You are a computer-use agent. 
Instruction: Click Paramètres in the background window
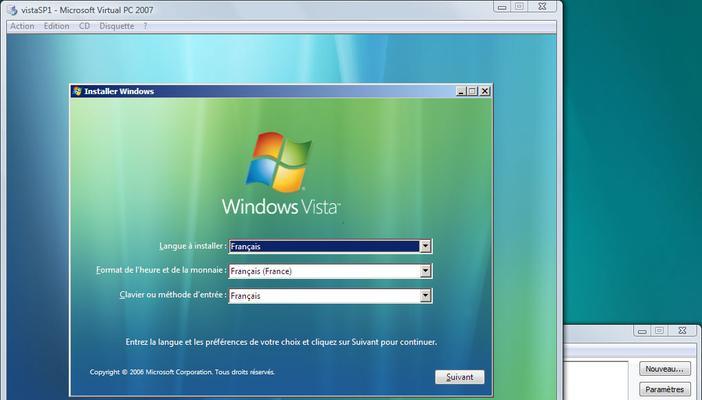664,389
